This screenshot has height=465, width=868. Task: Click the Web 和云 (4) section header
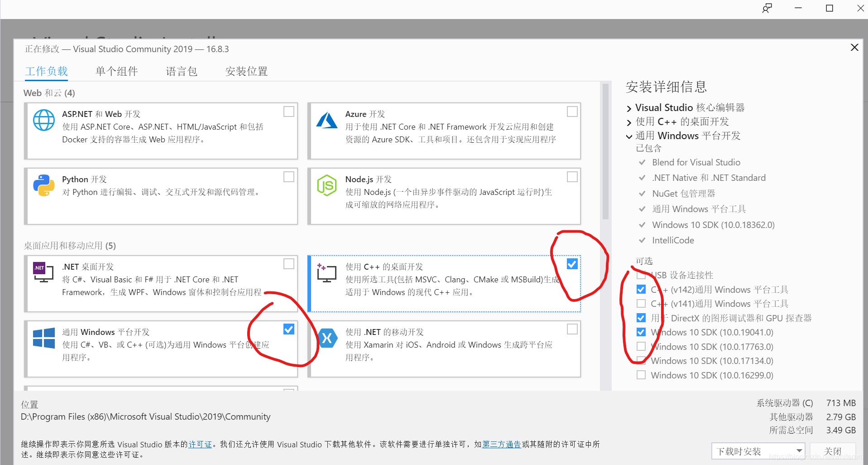49,93
